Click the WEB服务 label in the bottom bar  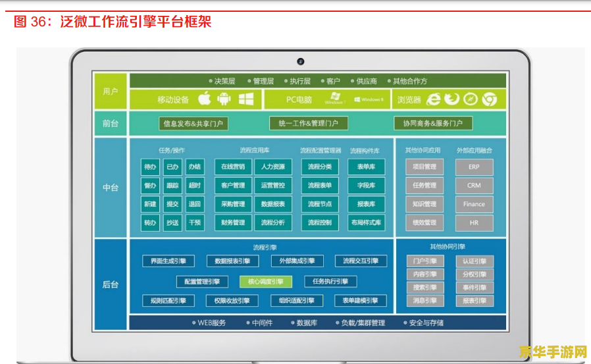click(211, 323)
